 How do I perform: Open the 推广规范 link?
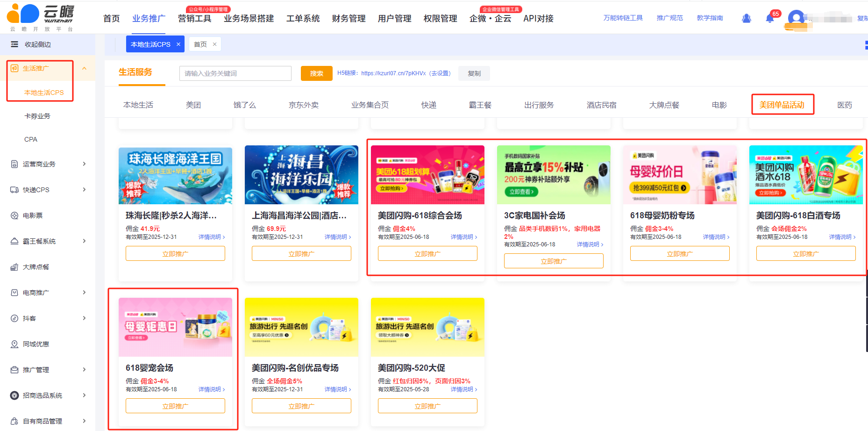pyautogui.click(x=669, y=18)
